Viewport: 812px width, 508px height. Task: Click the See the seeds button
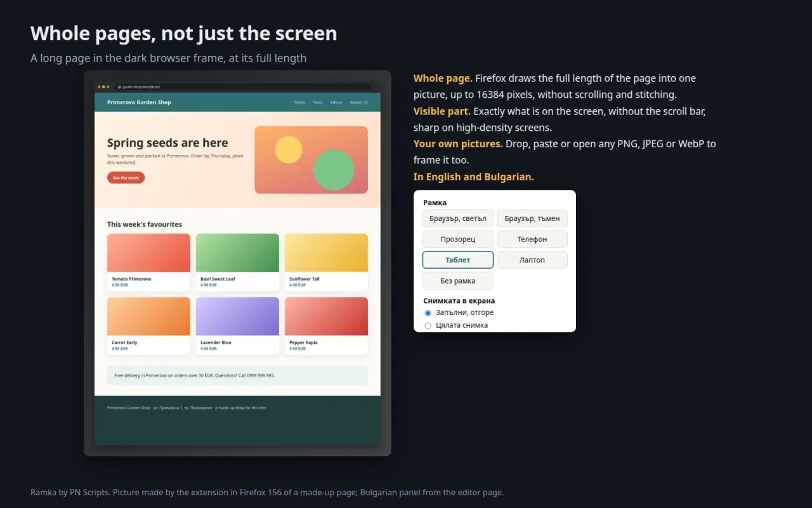[126, 178]
